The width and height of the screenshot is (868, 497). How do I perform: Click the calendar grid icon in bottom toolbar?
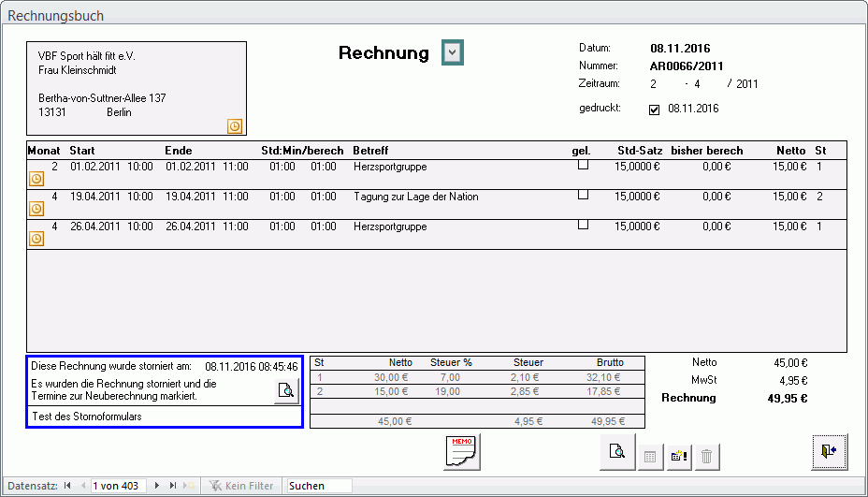click(650, 457)
